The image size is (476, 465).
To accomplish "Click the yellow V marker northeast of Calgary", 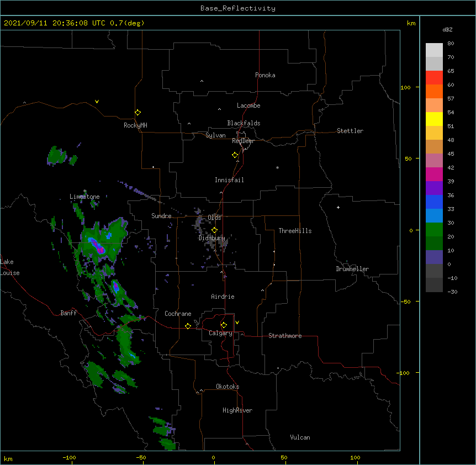I will coord(237,323).
